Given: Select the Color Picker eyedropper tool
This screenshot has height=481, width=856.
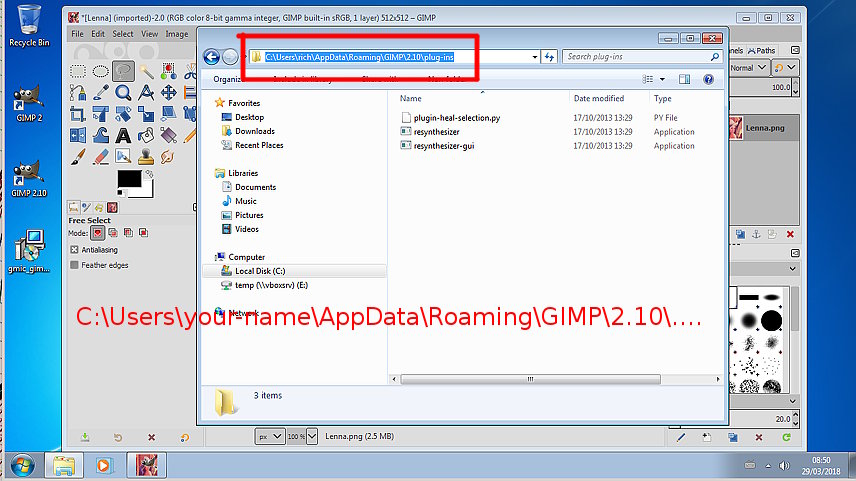Looking at the screenshot, I should pyautogui.click(x=100, y=93).
